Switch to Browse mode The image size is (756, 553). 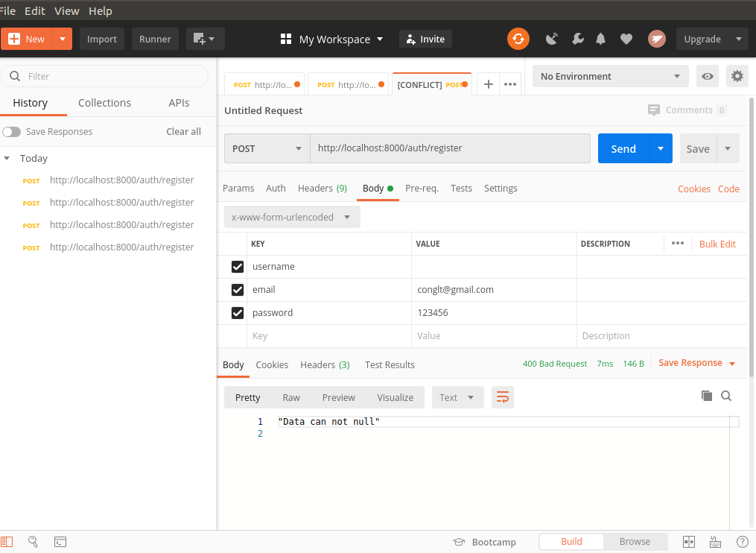[x=635, y=541]
